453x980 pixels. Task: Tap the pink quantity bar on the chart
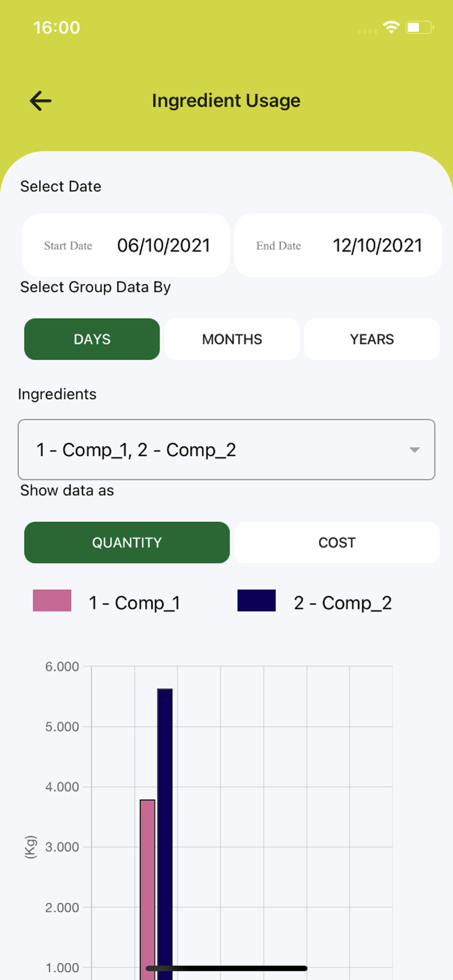click(x=147, y=882)
